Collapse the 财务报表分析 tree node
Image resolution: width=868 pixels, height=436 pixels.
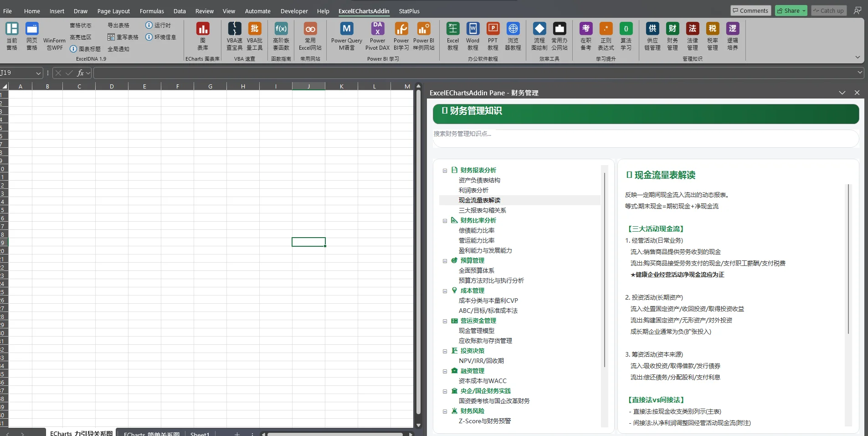[x=445, y=171]
